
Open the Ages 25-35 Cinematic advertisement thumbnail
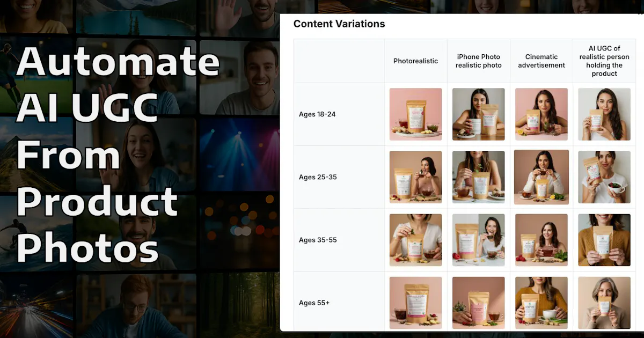[x=541, y=177]
